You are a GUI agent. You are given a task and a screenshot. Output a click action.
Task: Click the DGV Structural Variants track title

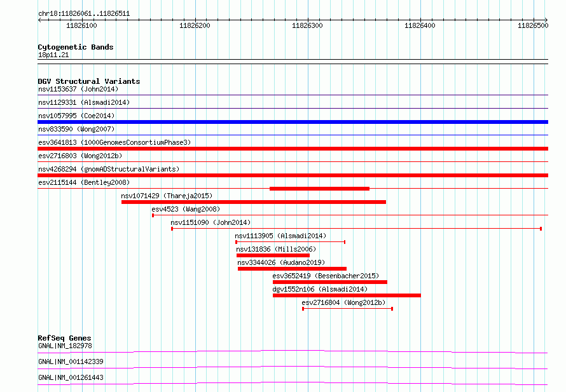(89, 81)
